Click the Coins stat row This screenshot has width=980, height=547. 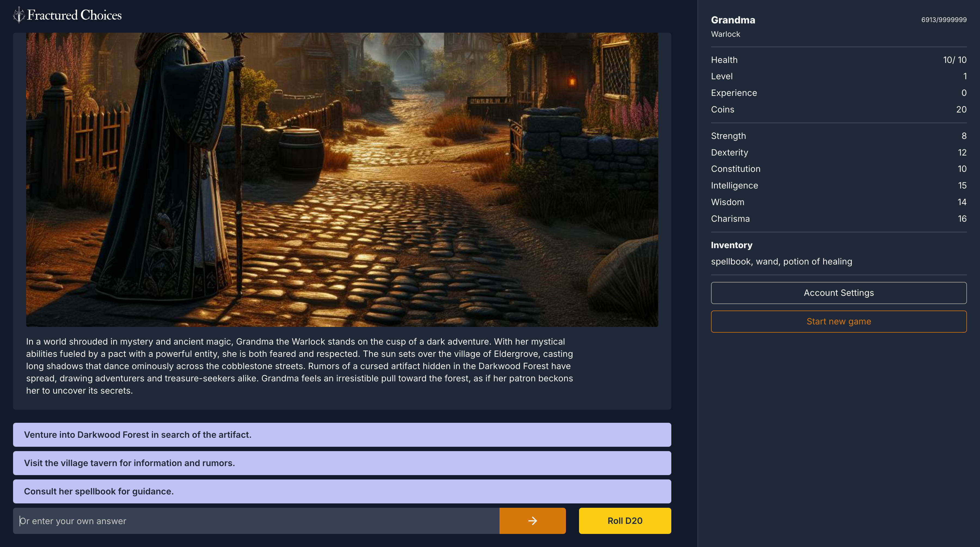click(x=838, y=109)
